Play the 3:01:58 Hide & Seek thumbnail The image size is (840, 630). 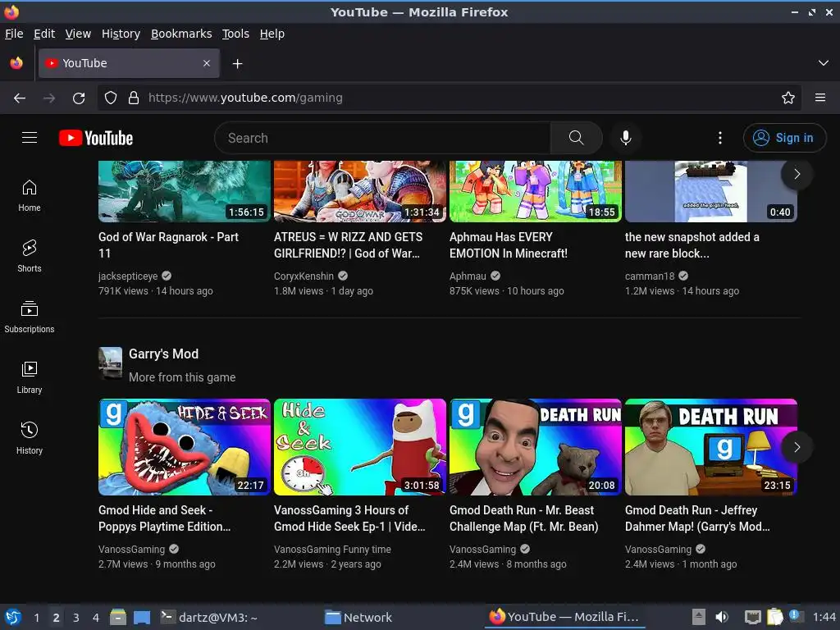coord(359,447)
